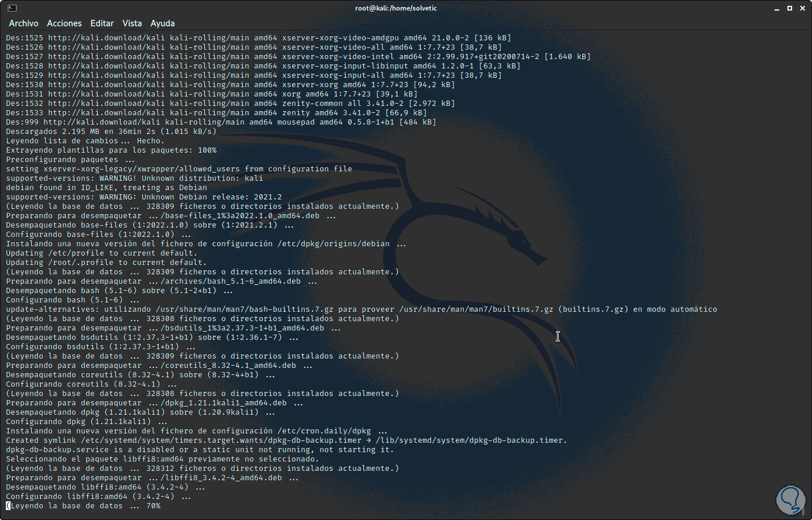Screen dimensions: 812x520
Task: Open the Archivo menu
Action: click(x=23, y=23)
